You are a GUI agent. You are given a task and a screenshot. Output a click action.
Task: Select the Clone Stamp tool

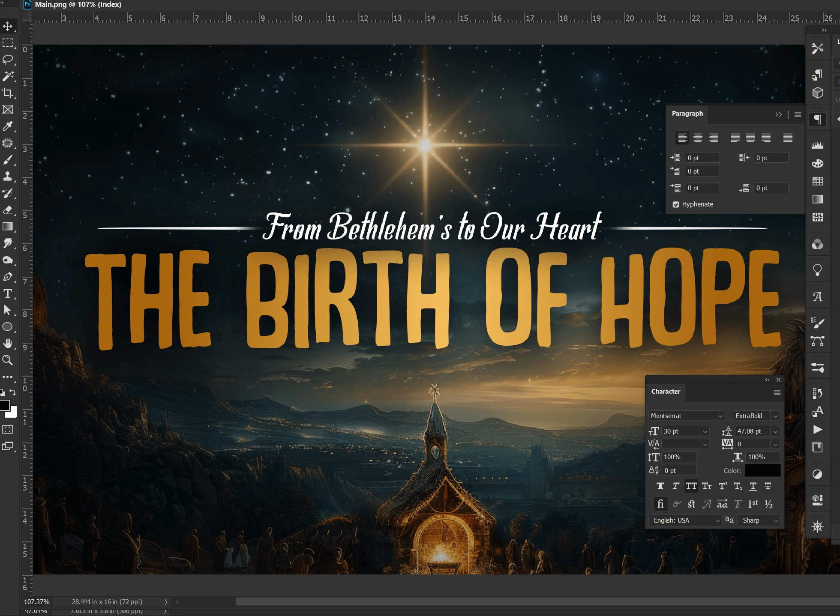(8, 176)
